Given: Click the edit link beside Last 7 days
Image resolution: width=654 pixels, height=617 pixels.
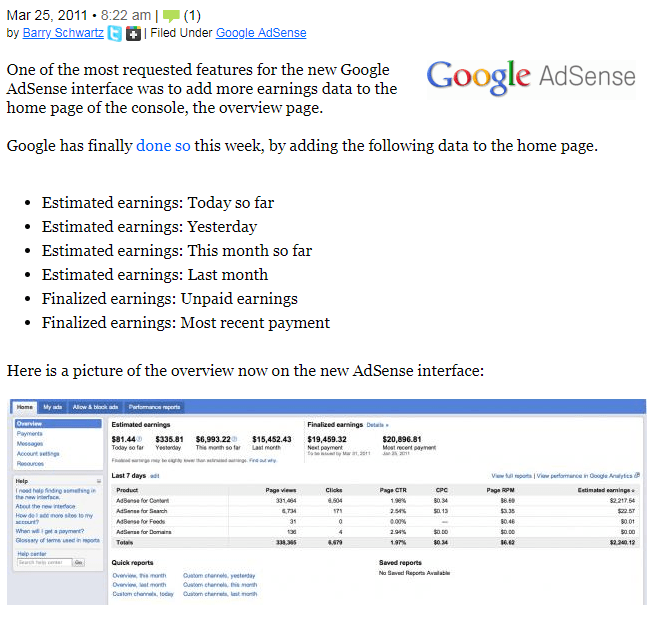Looking at the screenshot, I should 155,476.
